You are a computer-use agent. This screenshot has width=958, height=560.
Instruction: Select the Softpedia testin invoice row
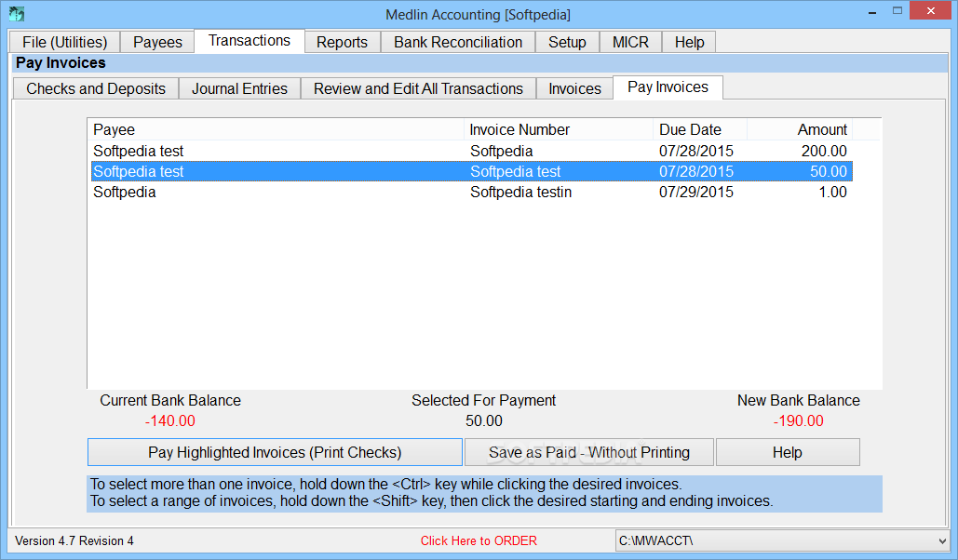point(471,192)
